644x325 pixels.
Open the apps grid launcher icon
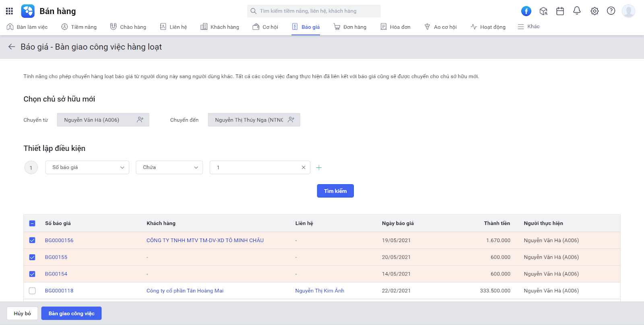click(x=9, y=11)
